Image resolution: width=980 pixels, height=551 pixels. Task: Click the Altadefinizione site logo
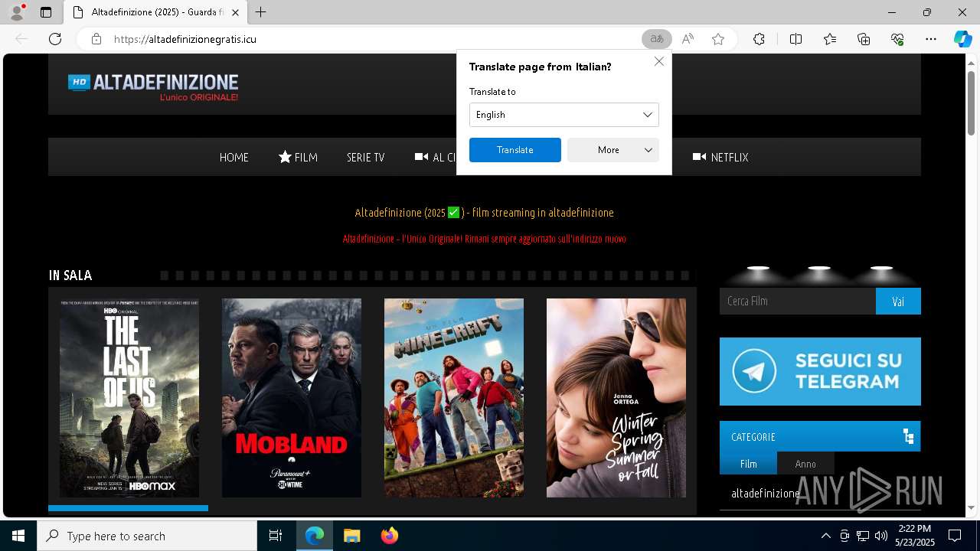tap(153, 86)
